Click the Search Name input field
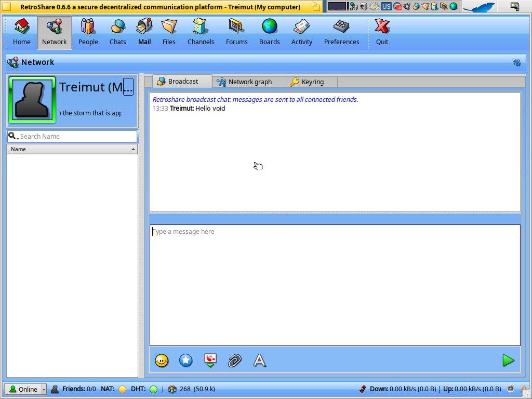 tap(77, 137)
